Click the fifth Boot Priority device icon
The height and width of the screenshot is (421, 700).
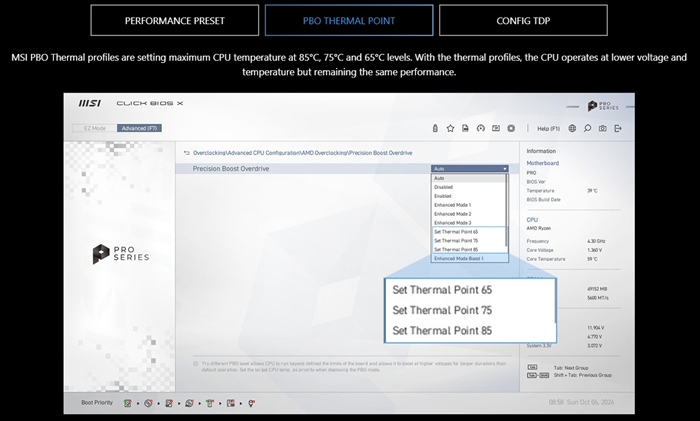pos(210,403)
